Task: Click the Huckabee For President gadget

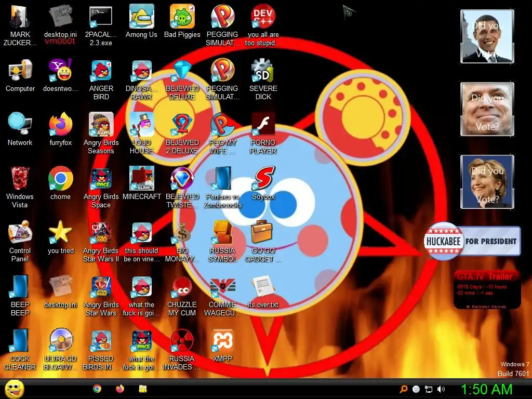Action: pyautogui.click(x=472, y=241)
